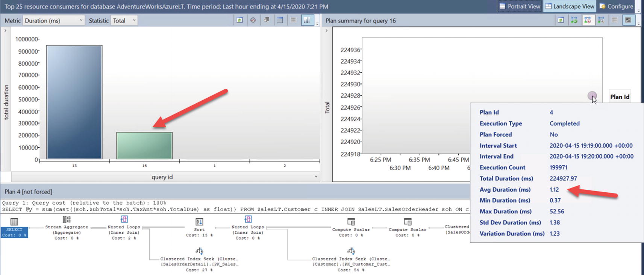Select the Nested Loops operator costing 0%
Screen dimensions: 644x275
tap(248, 228)
